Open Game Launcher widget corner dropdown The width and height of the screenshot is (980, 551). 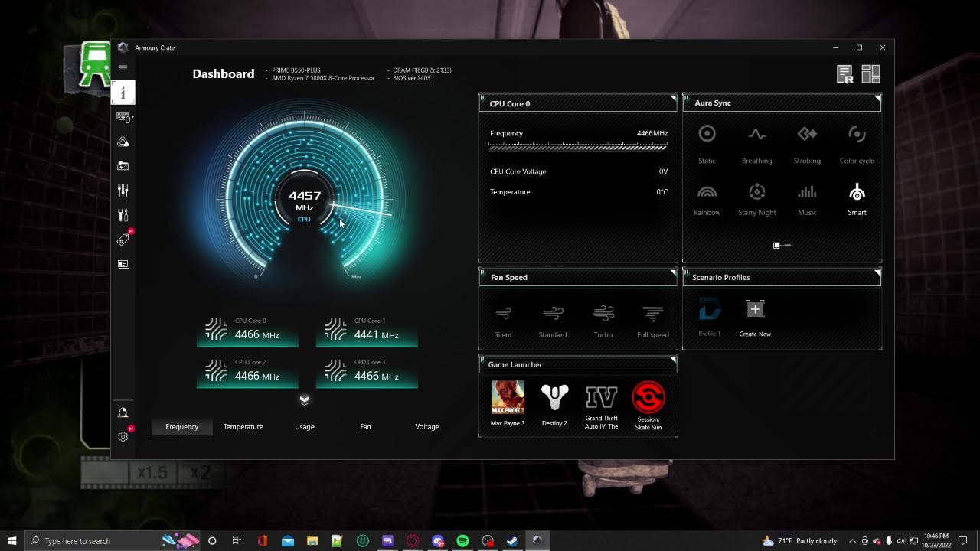[674, 359]
